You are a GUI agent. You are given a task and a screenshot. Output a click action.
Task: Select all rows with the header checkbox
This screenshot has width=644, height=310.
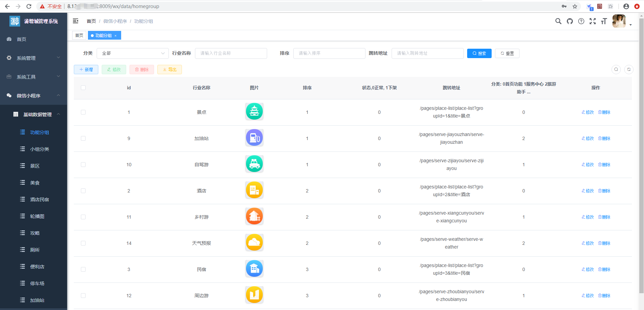tap(83, 88)
